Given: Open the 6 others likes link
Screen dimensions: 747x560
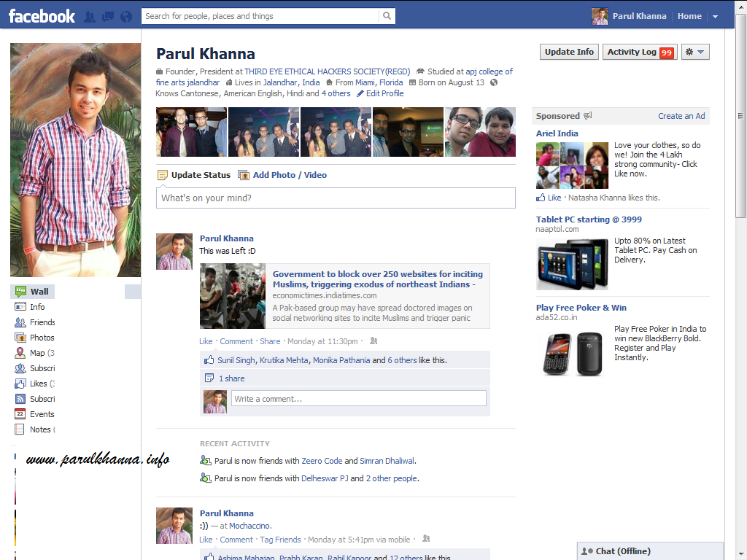Looking at the screenshot, I should coord(402,360).
